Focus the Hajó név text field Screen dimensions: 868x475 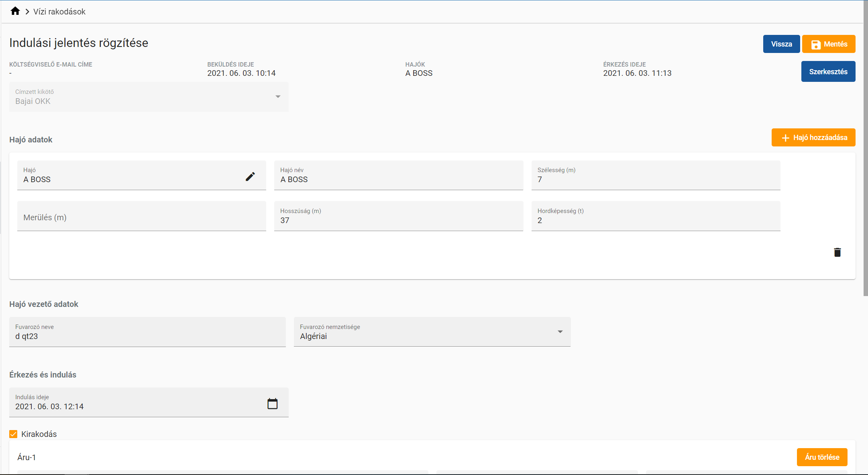398,179
